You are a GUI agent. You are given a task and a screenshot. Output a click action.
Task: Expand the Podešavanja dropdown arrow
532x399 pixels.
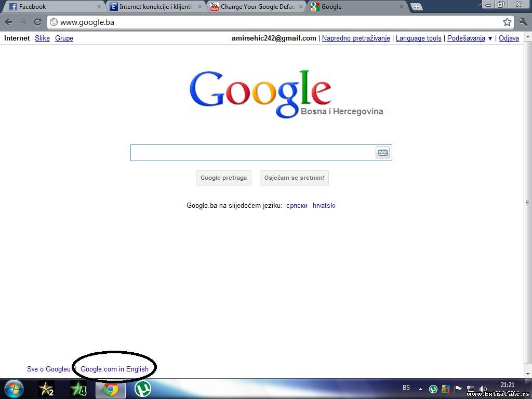490,38
